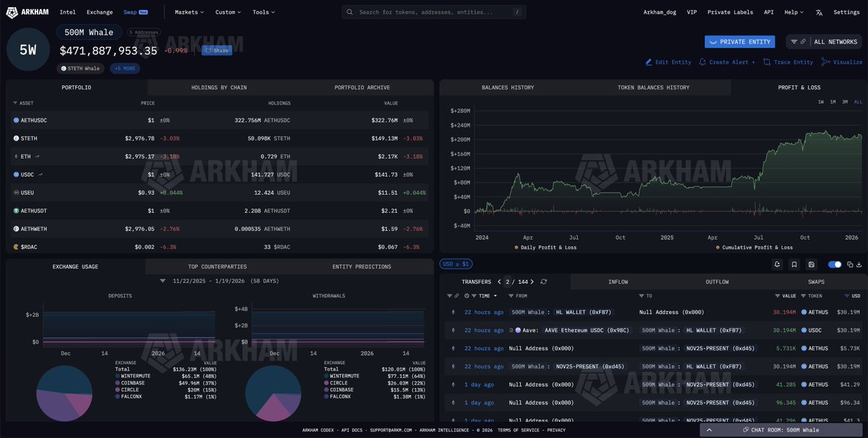
Task: Open the Help dropdown menu
Action: (793, 12)
